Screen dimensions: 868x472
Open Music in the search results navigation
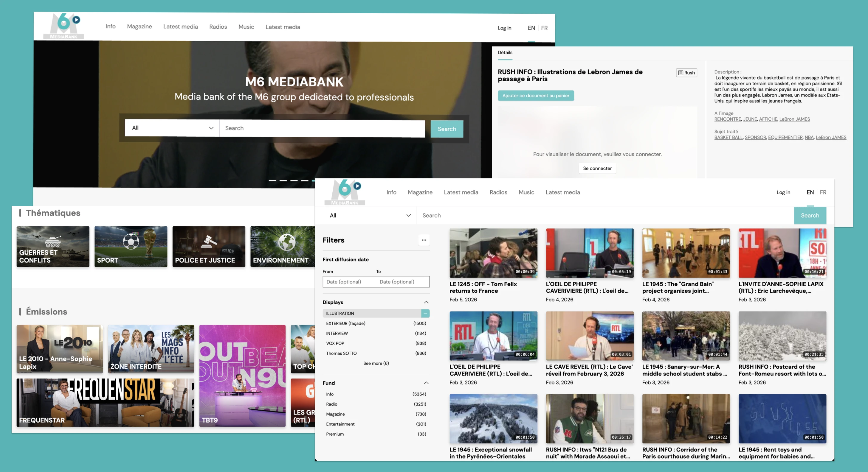[x=526, y=192]
